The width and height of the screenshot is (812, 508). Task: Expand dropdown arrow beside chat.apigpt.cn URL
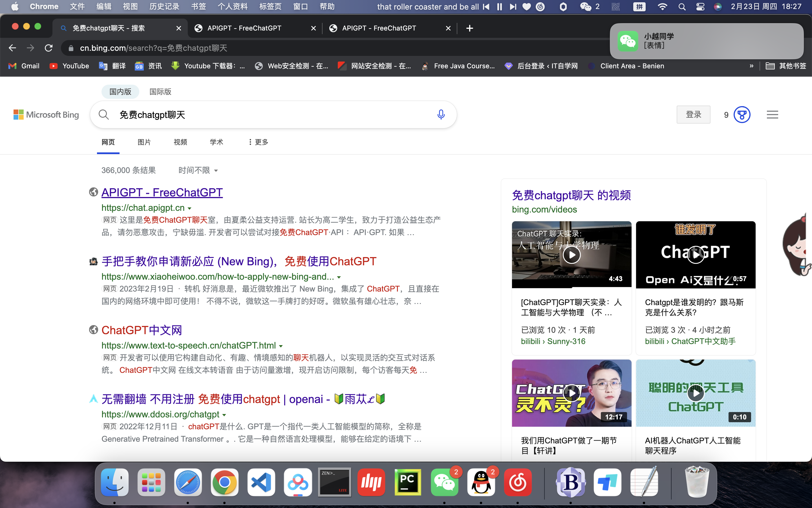189,208
